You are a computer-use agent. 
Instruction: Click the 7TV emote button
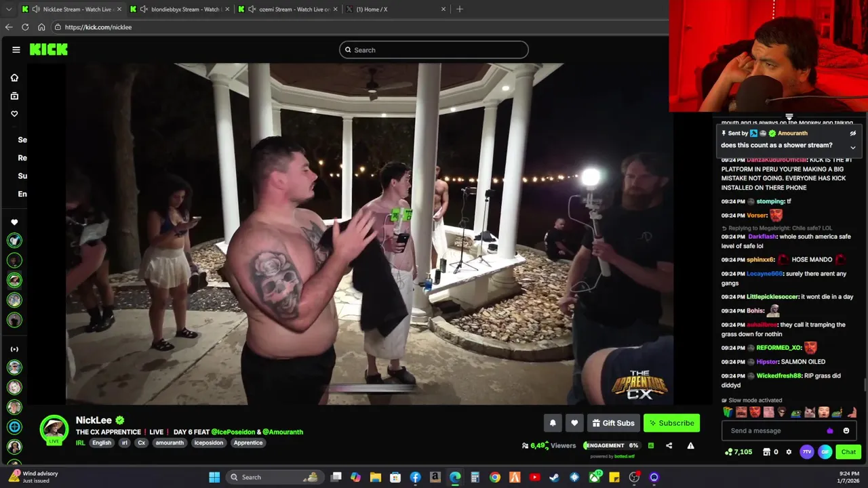coord(807,452)
